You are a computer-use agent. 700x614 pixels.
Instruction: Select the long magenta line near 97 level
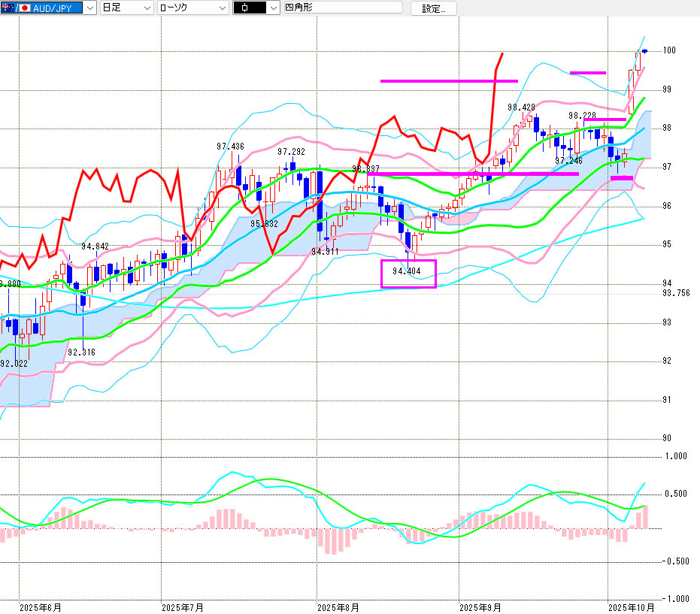point(474,174)
